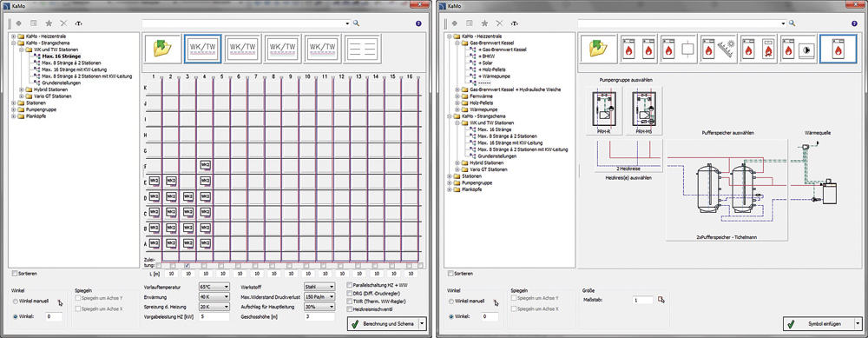Enable TWR (Therm. WW-Regler) checkbox

pos(349,300)
